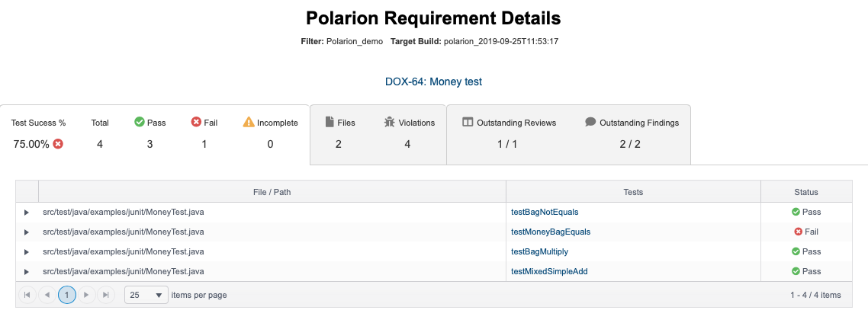
Task: Open the Test Success tab
Action: click(x=154, y=134)
